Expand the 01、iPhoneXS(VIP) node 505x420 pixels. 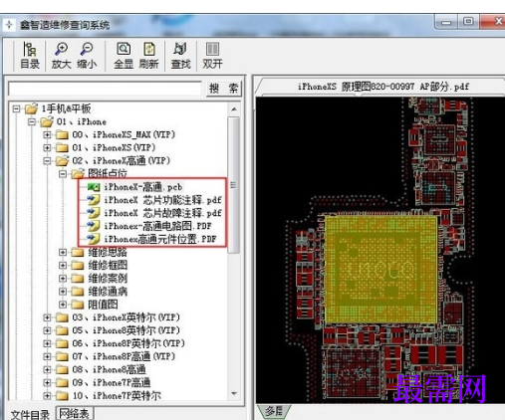point(47,147)
